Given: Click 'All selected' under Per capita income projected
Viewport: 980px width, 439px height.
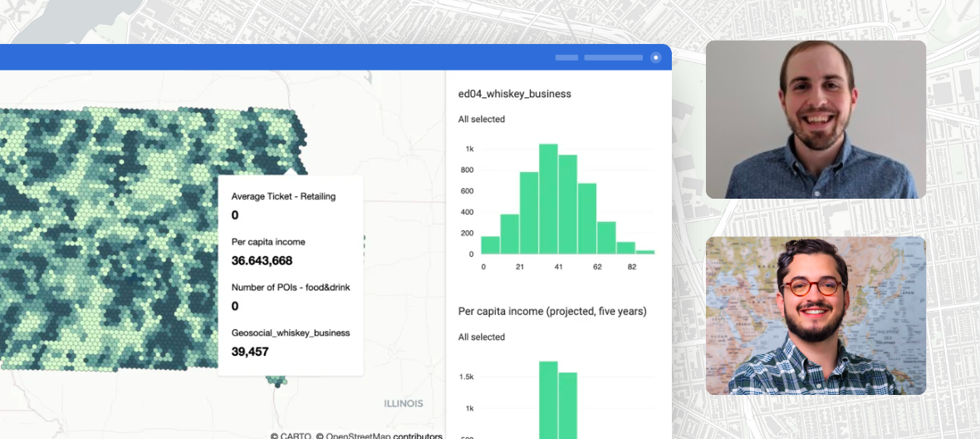Looking at the screenshot, I should tap(481, 337).
